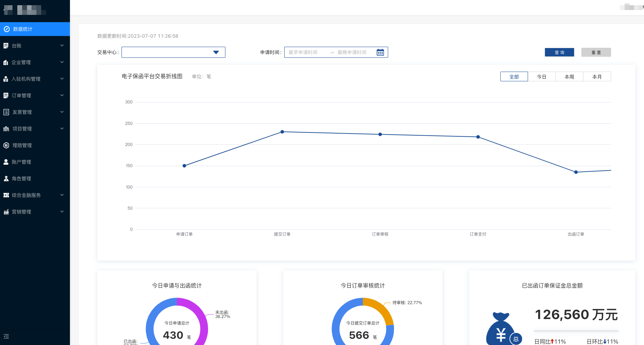Viewport: 644px width, 345px height.
Task: Click the 入驻机构管理 sidebar icon
Action: pos(6,79)
